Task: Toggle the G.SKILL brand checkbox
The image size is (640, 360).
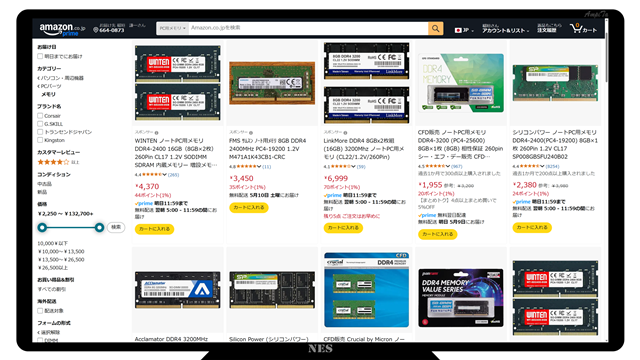Action: [x=40, y=124]
